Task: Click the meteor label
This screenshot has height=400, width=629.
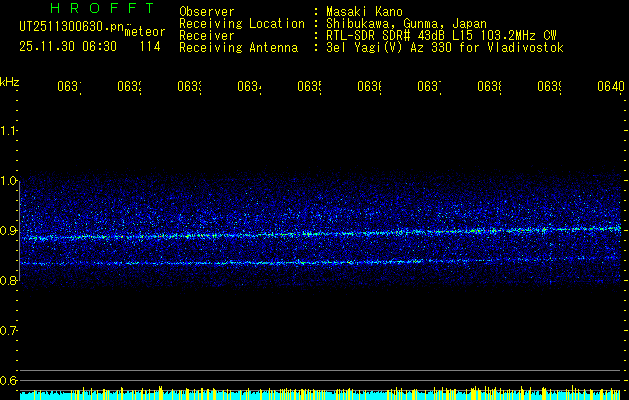Action: [x=145, y=32]
